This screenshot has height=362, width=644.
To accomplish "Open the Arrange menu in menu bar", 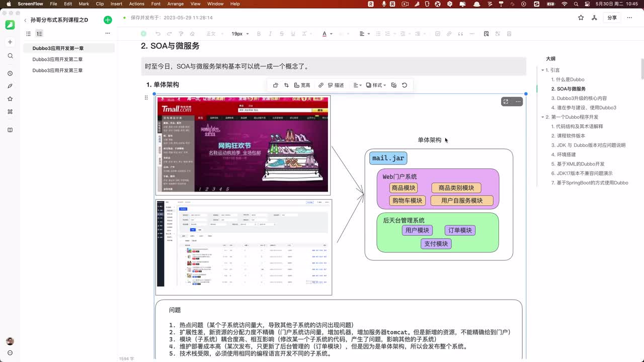I will coord(176,4).
